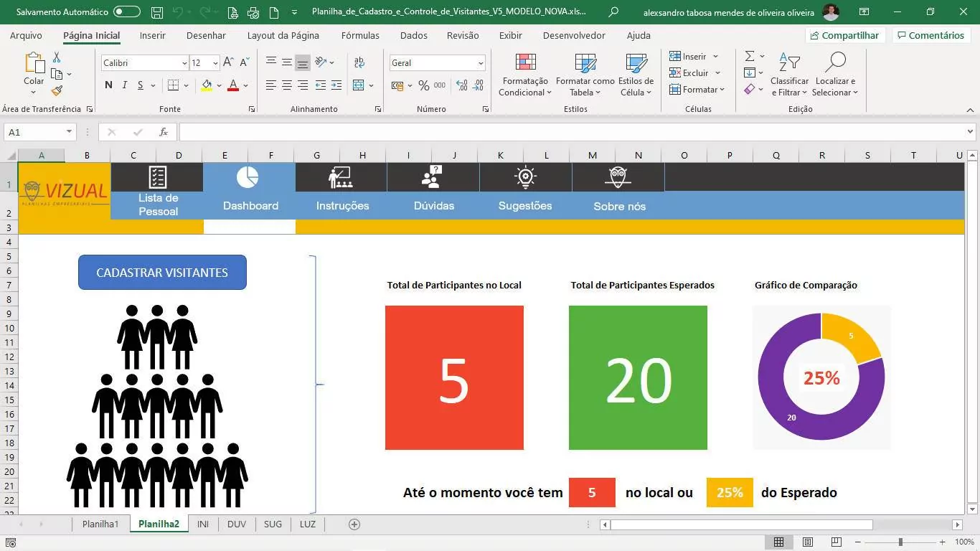Click the CADASTRAR VISITANTES button
This screenshot has width=980, height=551.
pos(162,273)
